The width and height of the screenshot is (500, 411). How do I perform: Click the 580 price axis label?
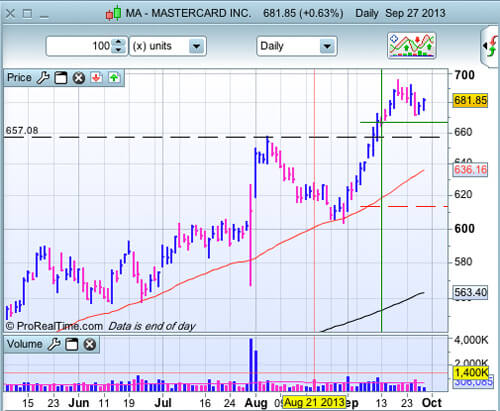click(x=463, y=262)
